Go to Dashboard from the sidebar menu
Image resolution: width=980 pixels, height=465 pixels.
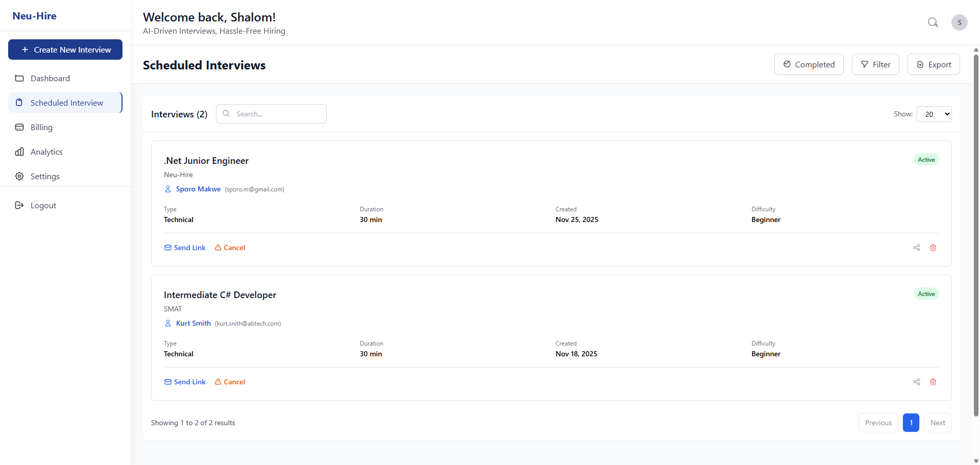50,78
